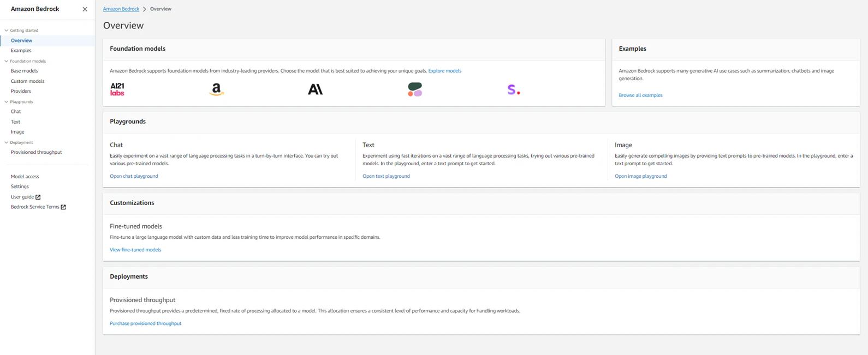Click Open text playground link

(386, 176)
